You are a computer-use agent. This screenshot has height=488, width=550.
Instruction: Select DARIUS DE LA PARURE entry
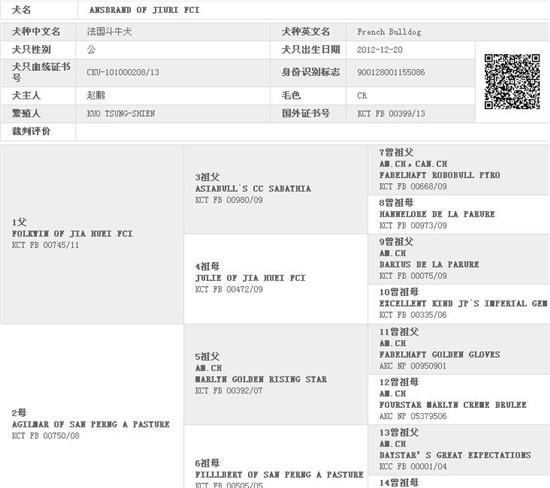click(429, 265)
